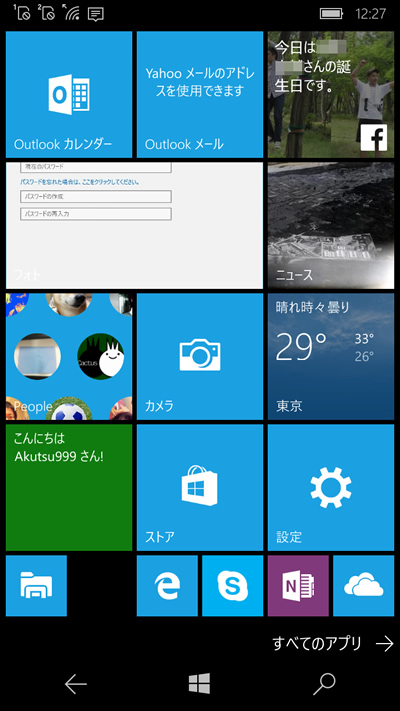Launch the Microsoft Edge browser tile
Image resolution: width=400 pixels, height=711 pixels.
(167, 586)
